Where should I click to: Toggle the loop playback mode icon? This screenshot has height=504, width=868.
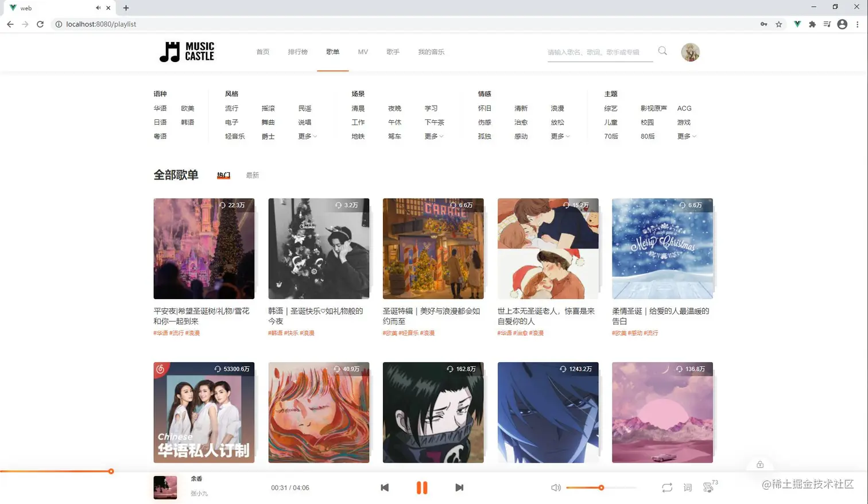666,487
